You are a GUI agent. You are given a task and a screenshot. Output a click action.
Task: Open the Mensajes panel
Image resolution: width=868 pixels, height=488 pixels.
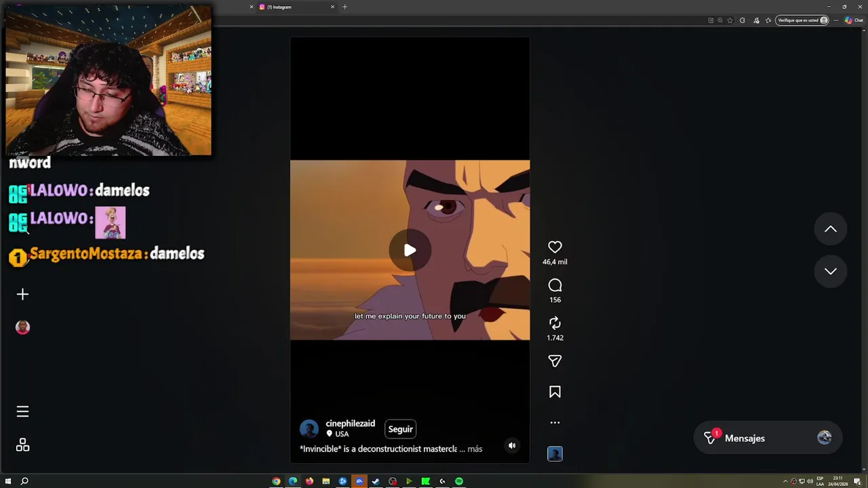point(768,439)
